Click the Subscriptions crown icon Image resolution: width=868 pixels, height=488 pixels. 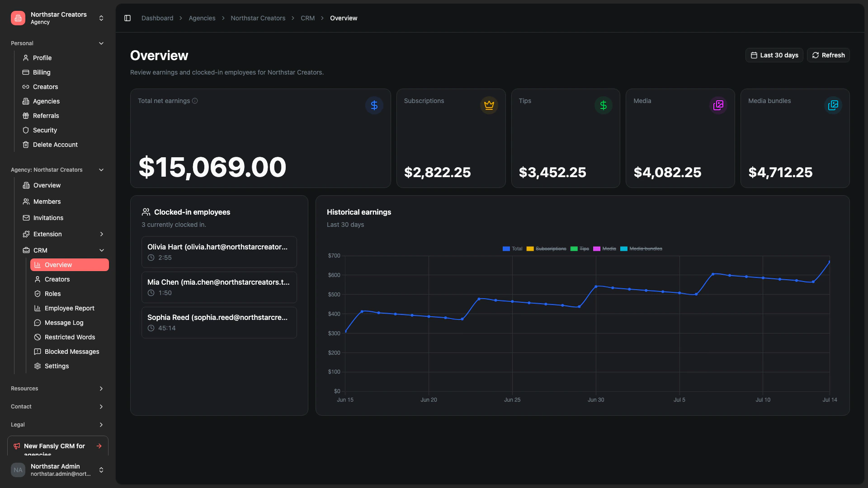(489, 105)
